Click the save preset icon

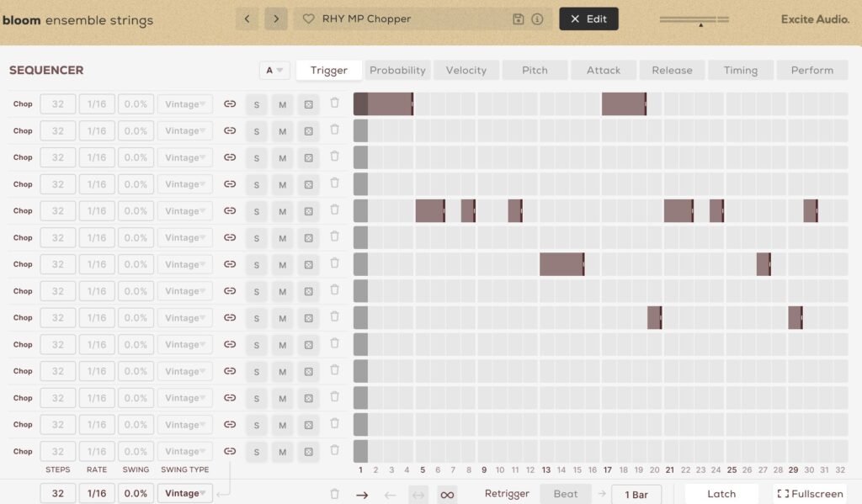pyautogui.click(x=519, y=19)
